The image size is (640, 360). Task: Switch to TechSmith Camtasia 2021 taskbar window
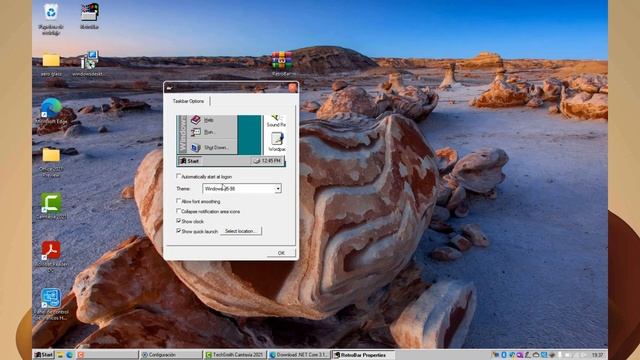pyautogui.click(x=235, y=355)
